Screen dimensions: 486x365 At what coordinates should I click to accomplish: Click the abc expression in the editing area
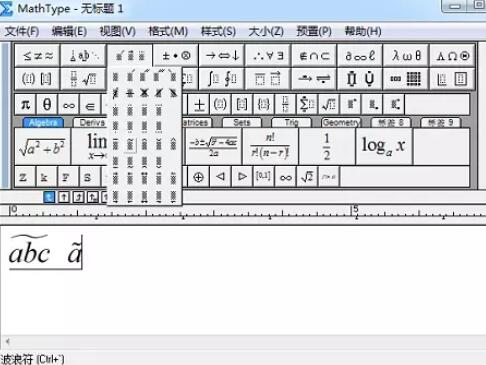[x=29, y=250]
